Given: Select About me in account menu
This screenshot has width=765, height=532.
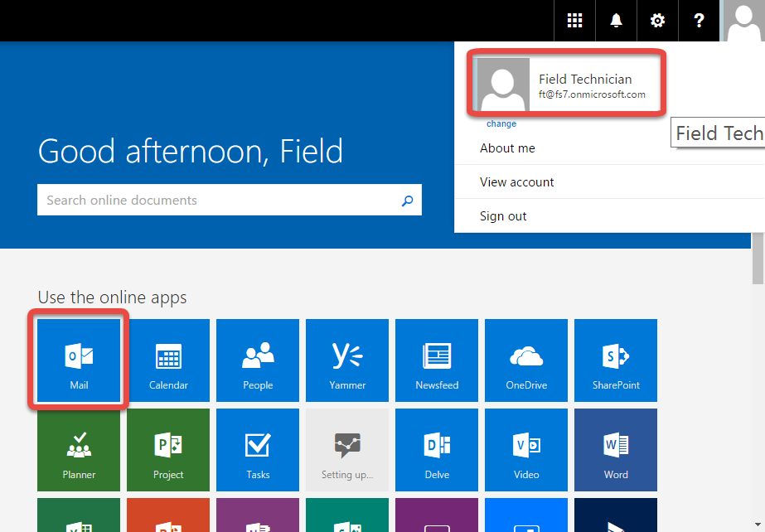Looking at the screenshot, I should click(507, 148).
